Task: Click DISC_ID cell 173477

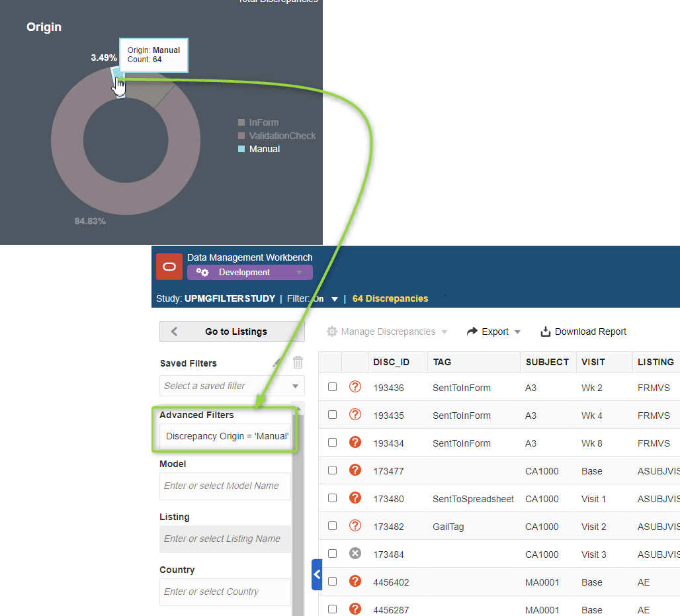Action: pyautogui.click(x=388, y=471)
